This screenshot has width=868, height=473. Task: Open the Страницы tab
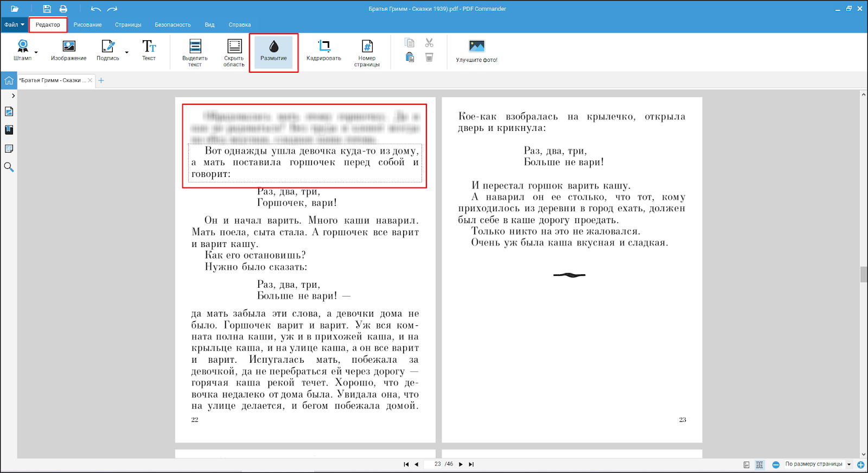tap(128, 24)
